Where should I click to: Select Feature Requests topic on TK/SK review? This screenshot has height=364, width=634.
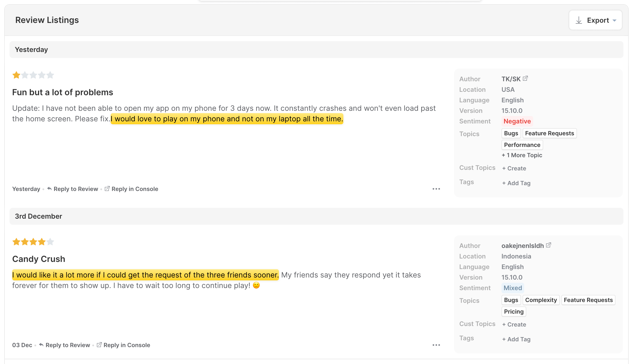tap(550, 133)
